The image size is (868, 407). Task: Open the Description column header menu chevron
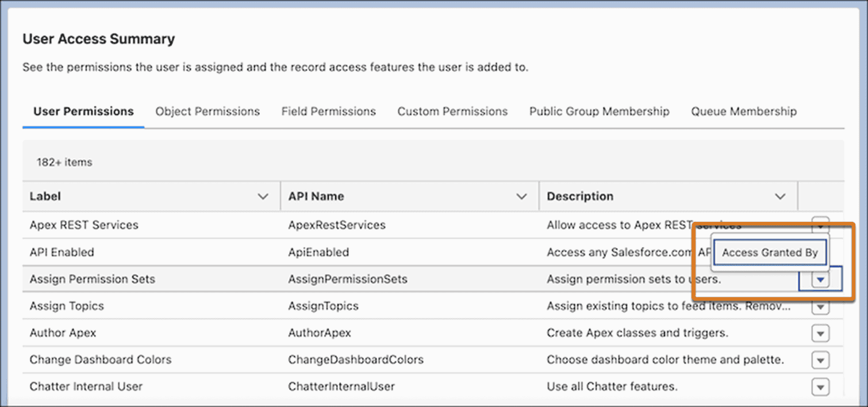[x=780, y=197]
